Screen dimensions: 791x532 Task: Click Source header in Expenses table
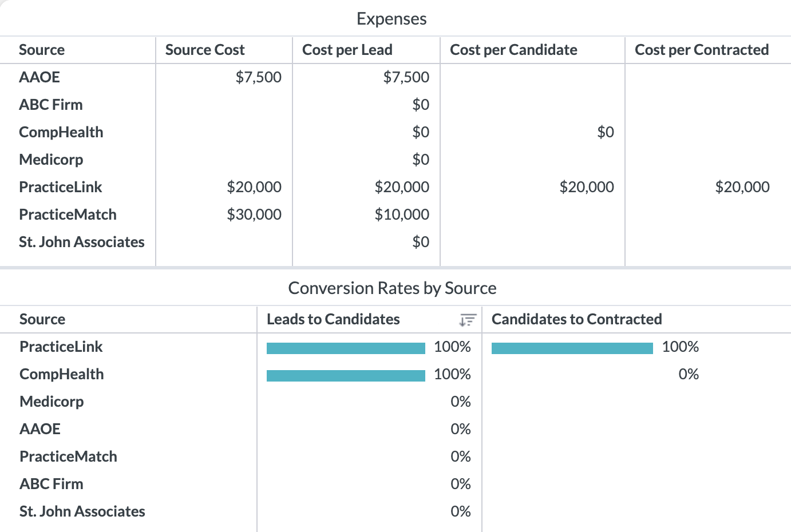coord(42,50)
